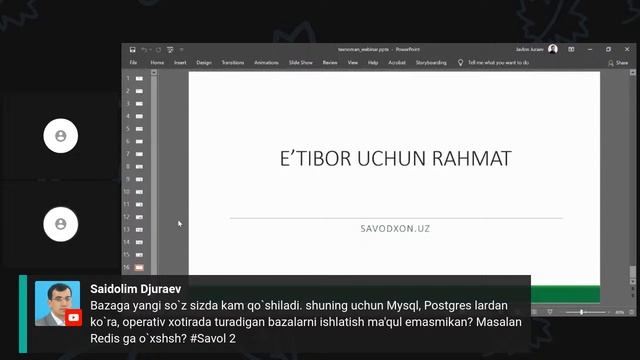Select slide thumbnail 10
The height and width of the screenshot is (360, 640).
tap(139, 192)
